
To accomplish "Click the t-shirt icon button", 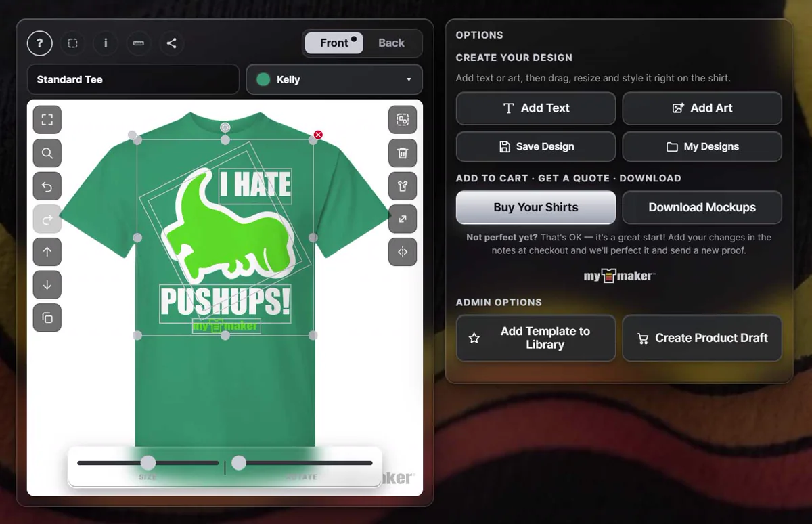I will 403,186.
